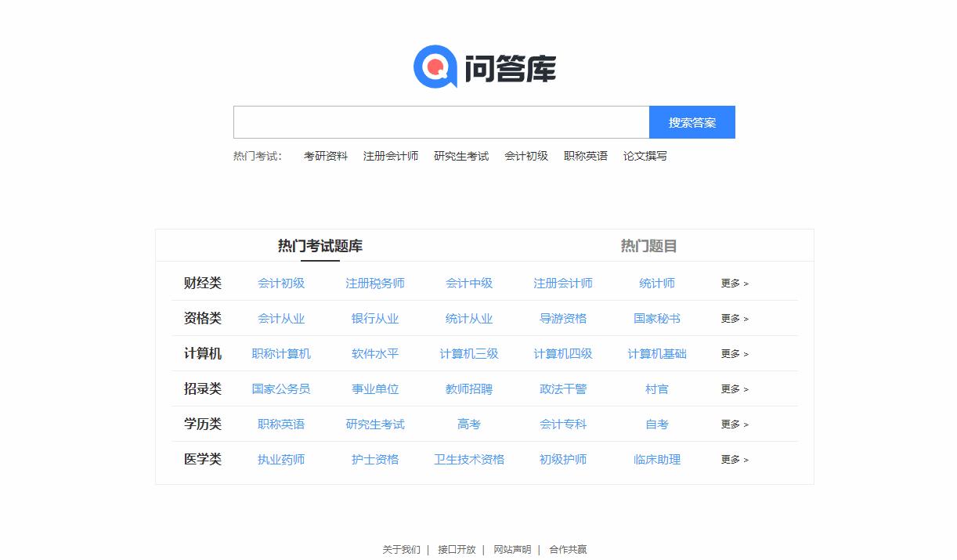Open the 执业药师 exam bank

(x=280, y=460)
